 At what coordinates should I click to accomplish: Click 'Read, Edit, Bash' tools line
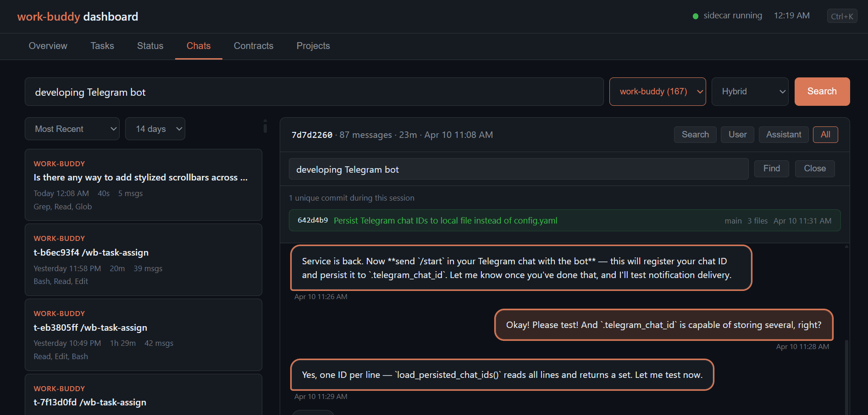(x=61, y=356)
